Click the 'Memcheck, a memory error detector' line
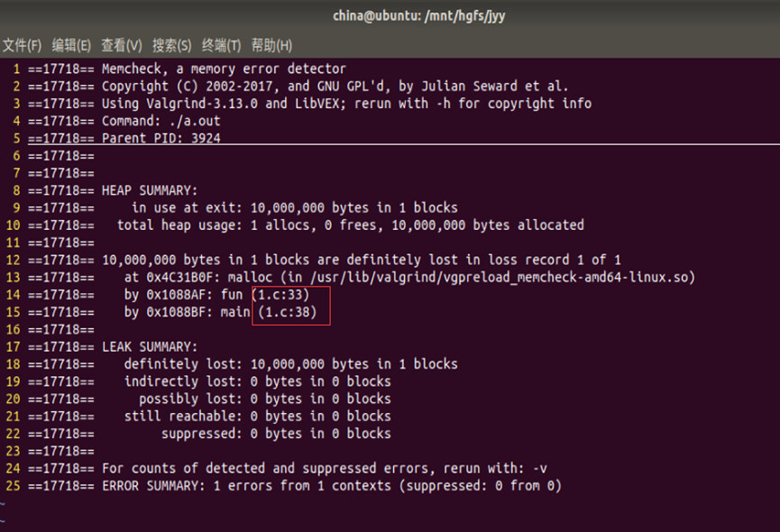 coord(223,69)
